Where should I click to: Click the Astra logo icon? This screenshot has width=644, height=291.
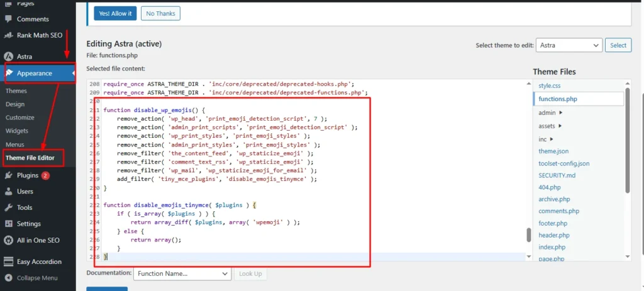click(x=8, y=57)
